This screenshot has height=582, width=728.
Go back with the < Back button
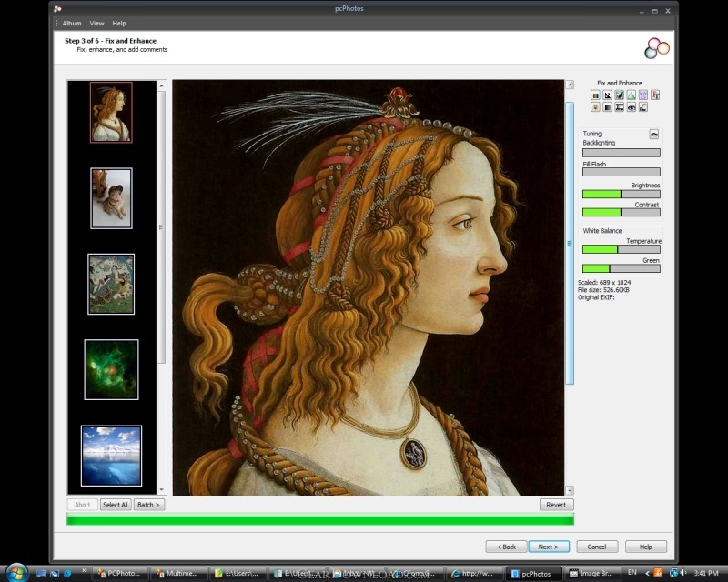pos(506,547)
